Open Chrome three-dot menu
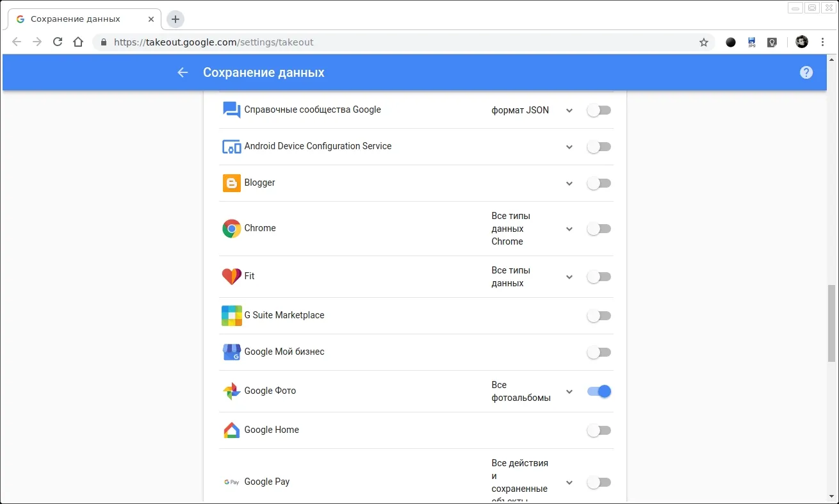Viewport: 839px width, 504px height. pos(823,42)
